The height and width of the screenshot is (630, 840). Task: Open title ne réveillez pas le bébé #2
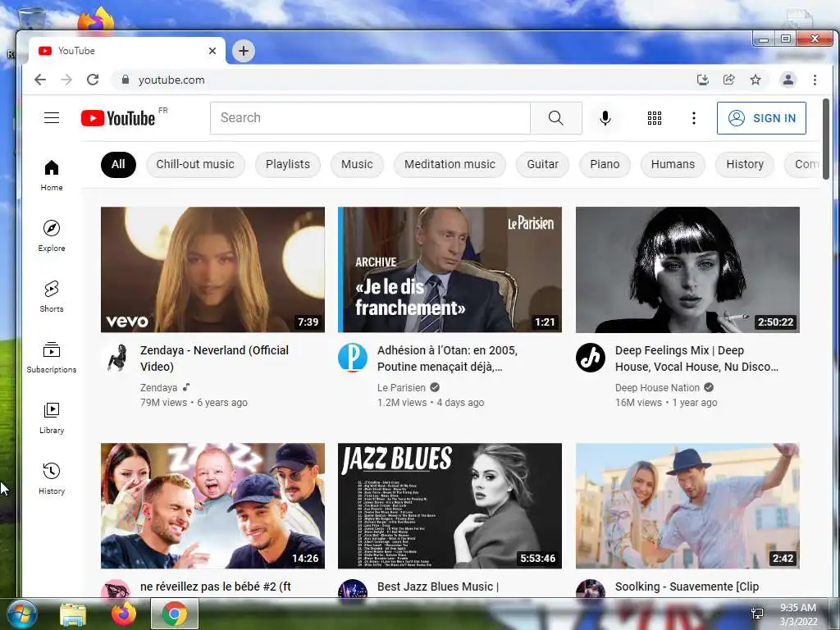pos(216,587)
